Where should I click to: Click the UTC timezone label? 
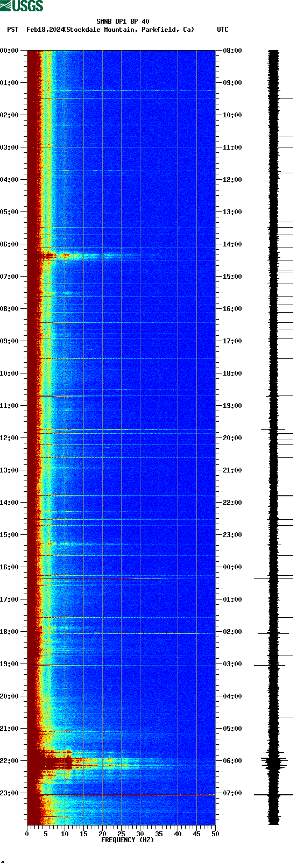223,30
